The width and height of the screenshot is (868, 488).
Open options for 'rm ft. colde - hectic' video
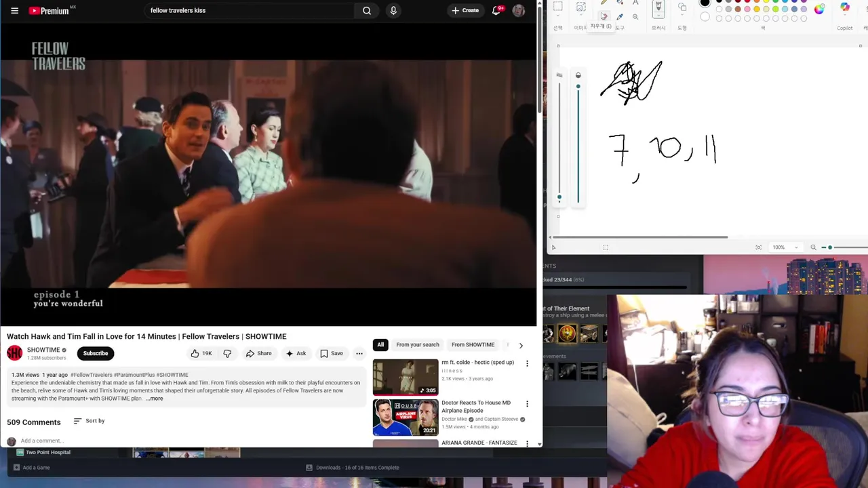coord(527,363)
